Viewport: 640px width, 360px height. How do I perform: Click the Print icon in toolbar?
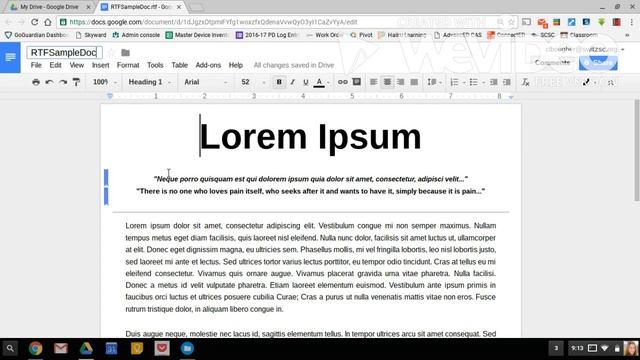36,82
